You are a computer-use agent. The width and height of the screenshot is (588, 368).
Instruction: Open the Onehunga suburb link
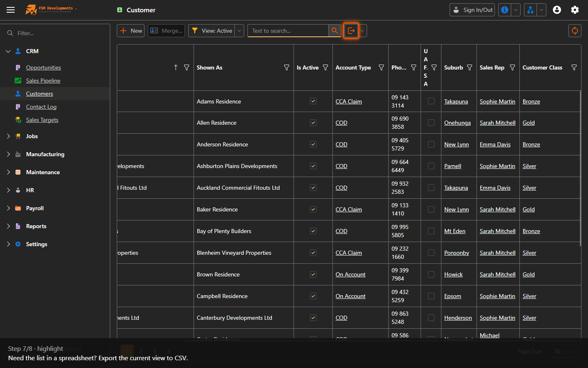click(x=457, y=123)
